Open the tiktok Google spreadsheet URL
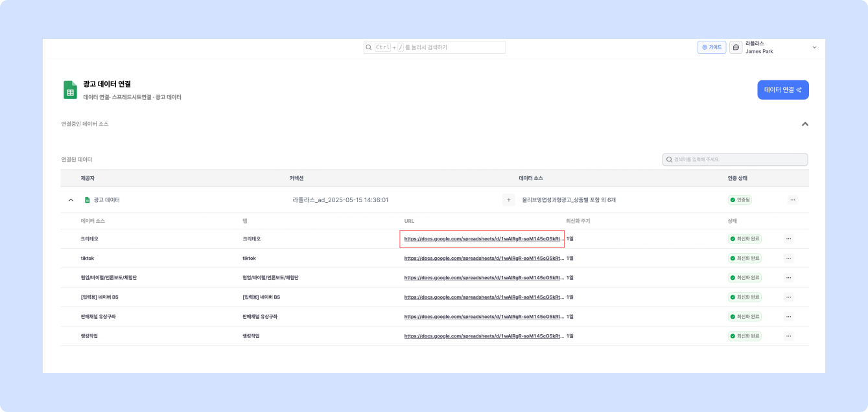The width and height of the screenshot is (868, 412). (484, 258)
